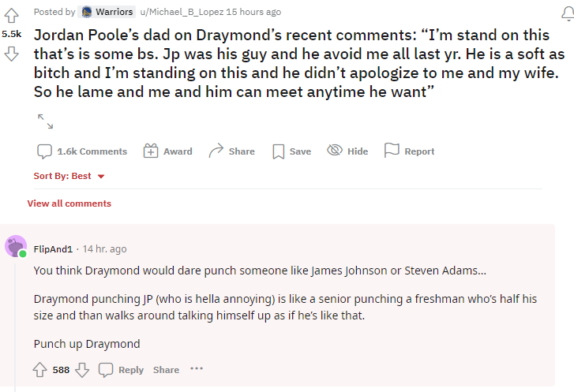Downvote the Jordan Poole post
Screen dimensions: 574x392
[11, 54]
